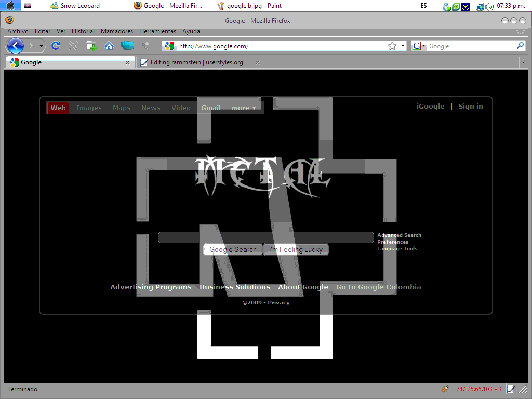Switch to the Google tab
The height and width of the screenshot is (399, 532).
[70, 62]
